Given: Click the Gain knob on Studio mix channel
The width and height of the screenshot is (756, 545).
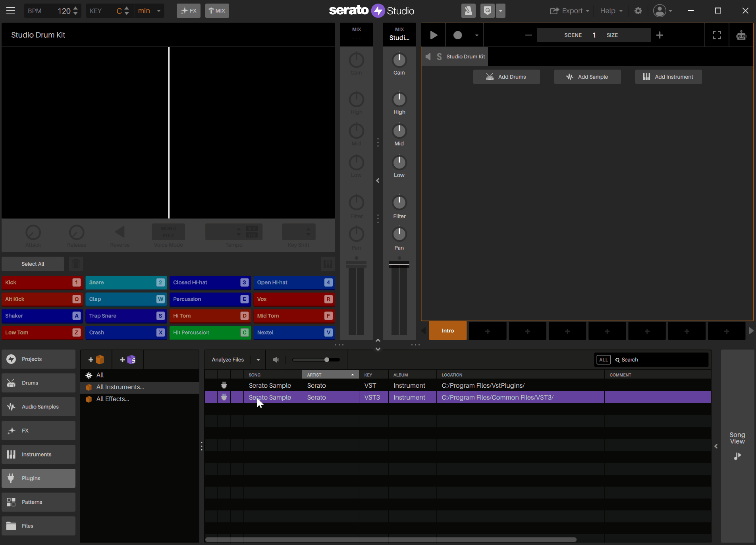Looking at the screenshot, I should click(x=399, y=60).
